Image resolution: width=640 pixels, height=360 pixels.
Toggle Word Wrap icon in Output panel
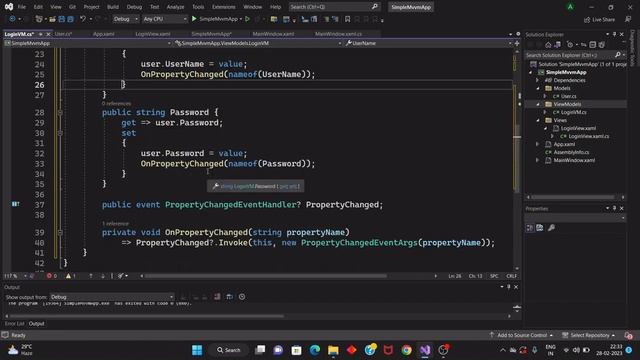tap(229, 297)
